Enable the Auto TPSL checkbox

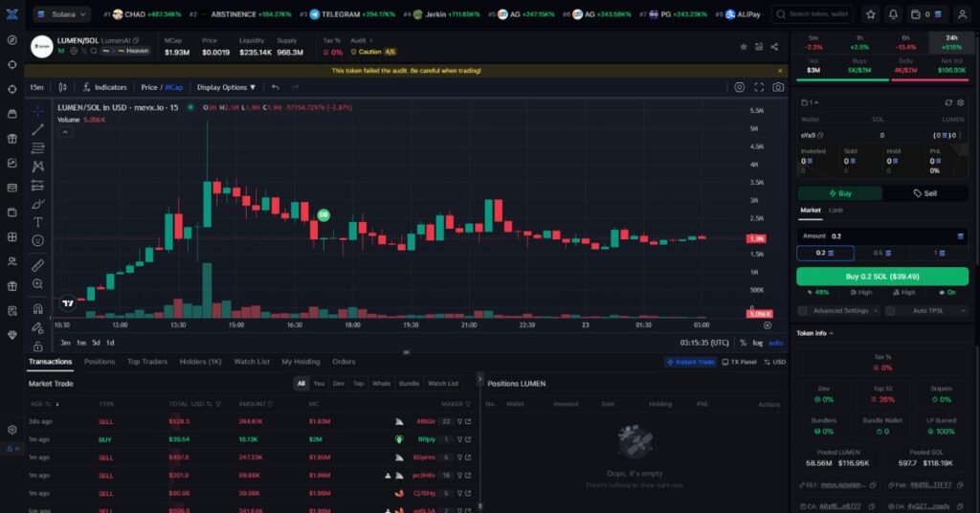pyautogui.click(x=890, y=310)
